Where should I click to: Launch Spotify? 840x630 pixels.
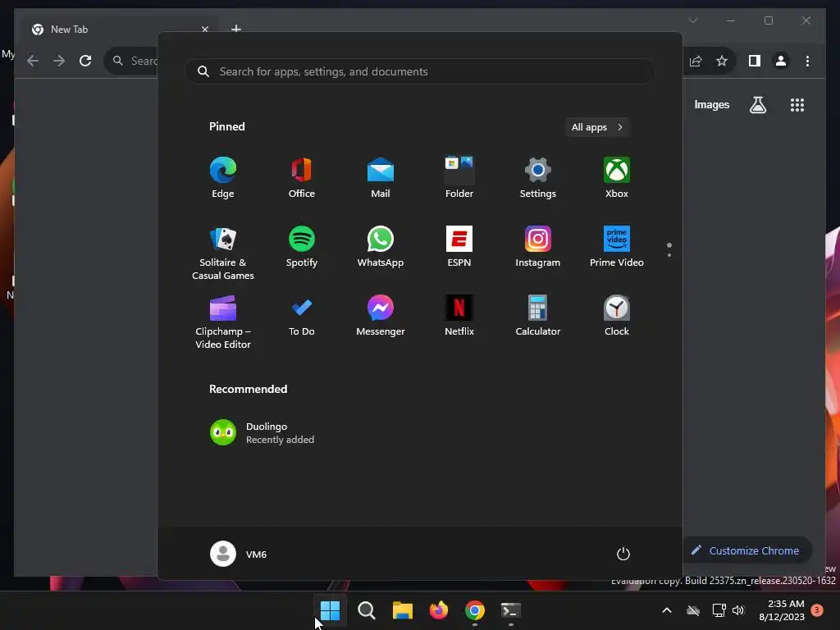tap(302, 247)
